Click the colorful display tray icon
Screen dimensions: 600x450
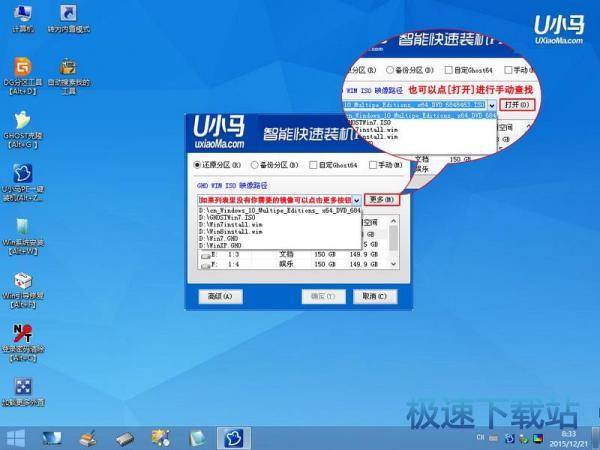point(538,438)
